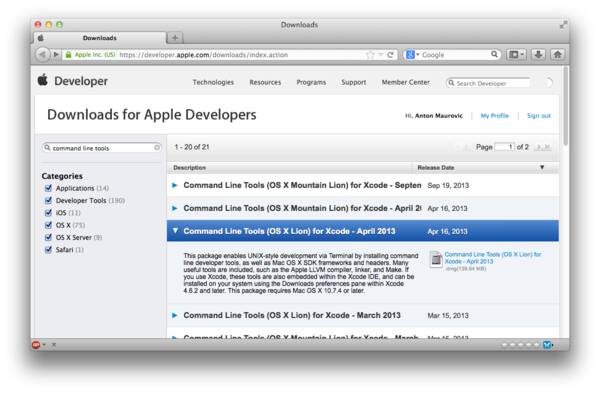Viewport: 600px width, 393px height.
Task: Select the Sep 19, 2013 date cell
Action: coord(448,185)
